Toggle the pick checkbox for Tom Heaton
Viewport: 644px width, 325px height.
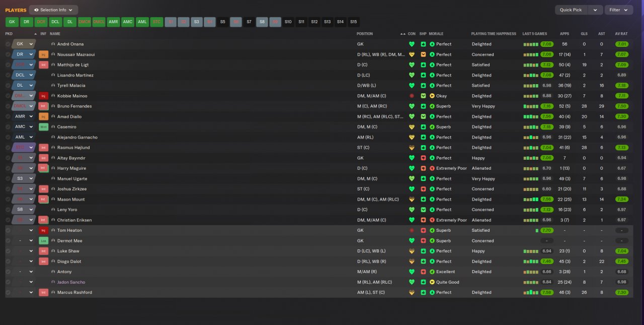coord(8,230)
